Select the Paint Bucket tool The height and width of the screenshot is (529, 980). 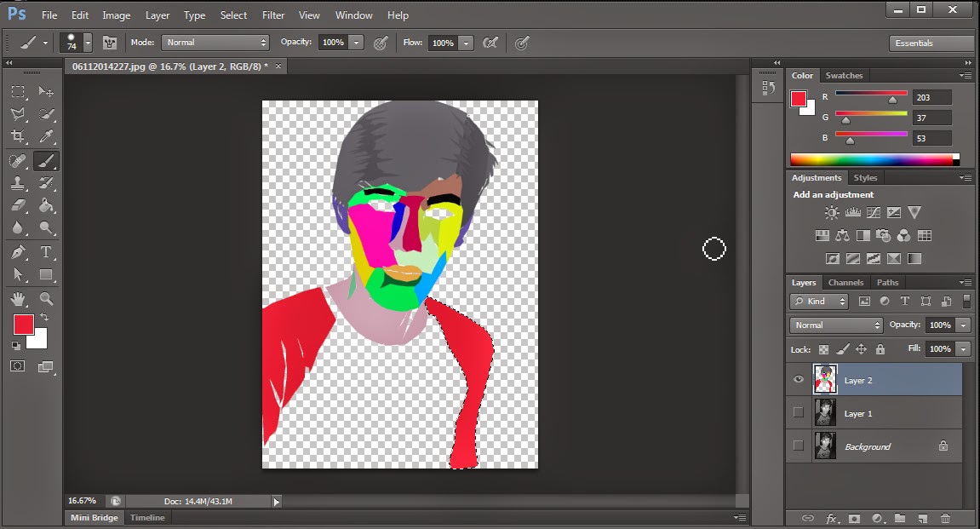46,205
